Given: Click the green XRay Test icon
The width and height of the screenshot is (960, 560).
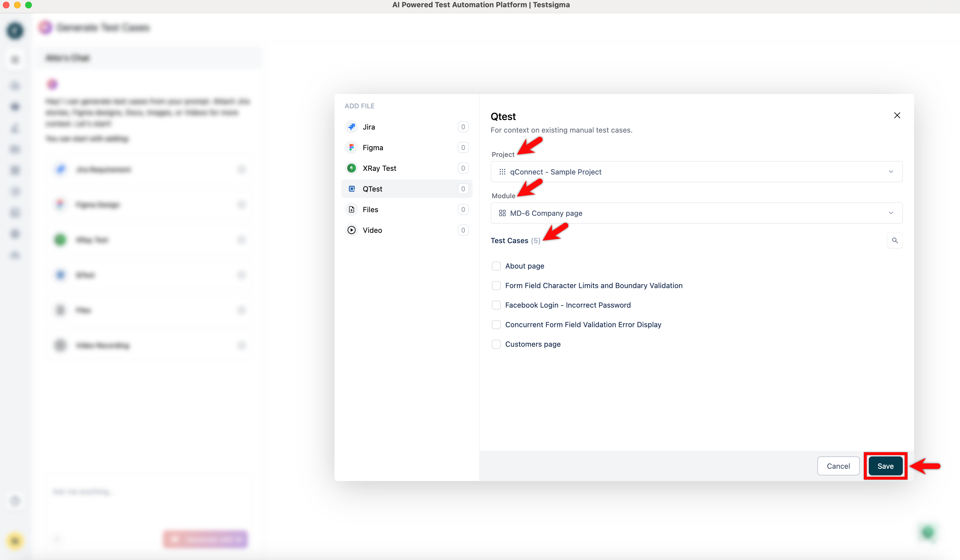Looking at the screenshot, I should (351, 168).
